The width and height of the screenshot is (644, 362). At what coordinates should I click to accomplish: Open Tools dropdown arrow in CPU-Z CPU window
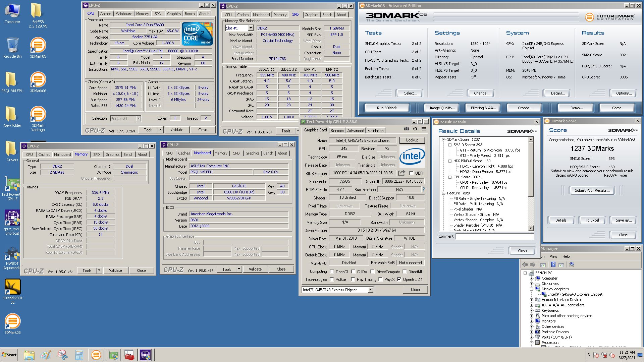[160, 130]
